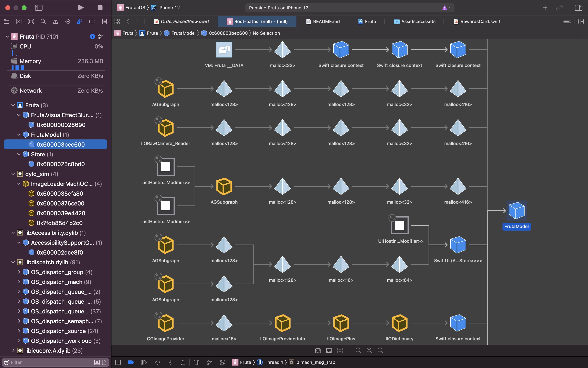The width and height of the screenshot is (588, 368).
Task: Export the memory graph icon
Action: (318, 350)
